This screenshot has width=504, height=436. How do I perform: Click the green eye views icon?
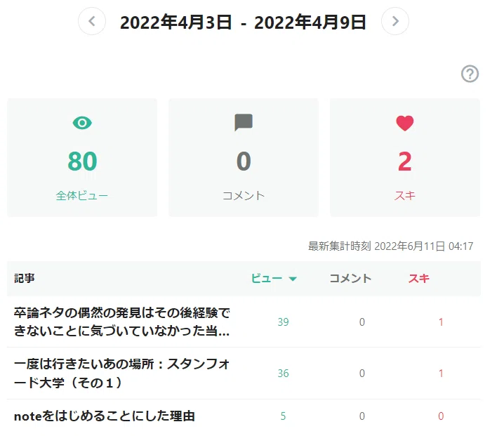coord(82,123)
